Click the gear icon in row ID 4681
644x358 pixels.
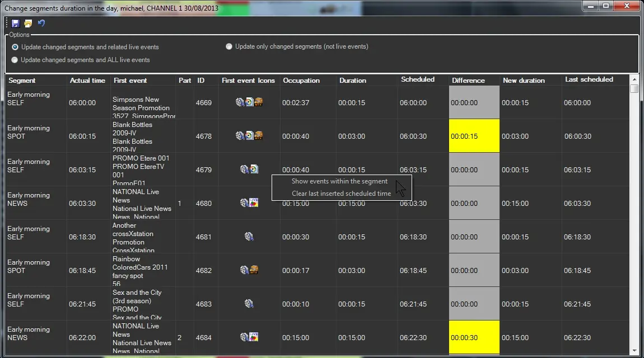[249, 236]
